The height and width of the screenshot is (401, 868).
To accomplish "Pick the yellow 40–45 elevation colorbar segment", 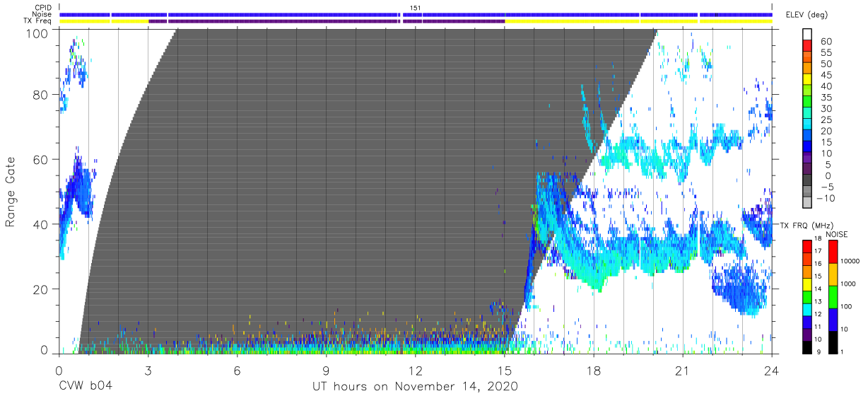I will 808,80.
